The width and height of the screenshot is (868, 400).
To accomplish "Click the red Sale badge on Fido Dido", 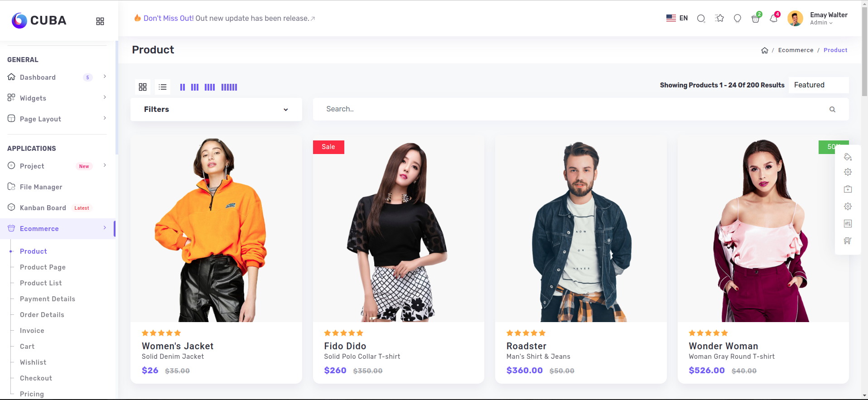I will [328, 147].
